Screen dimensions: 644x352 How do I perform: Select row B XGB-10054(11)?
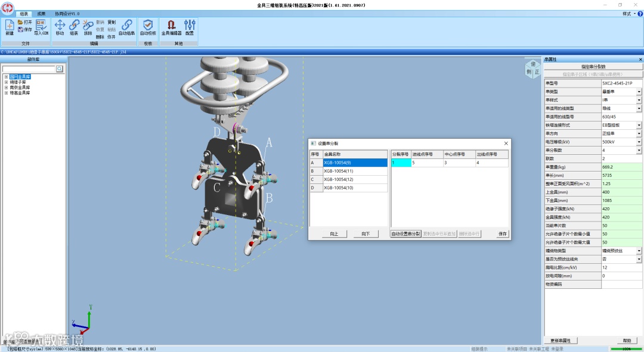pyautogui.click(x=348, y=171)
